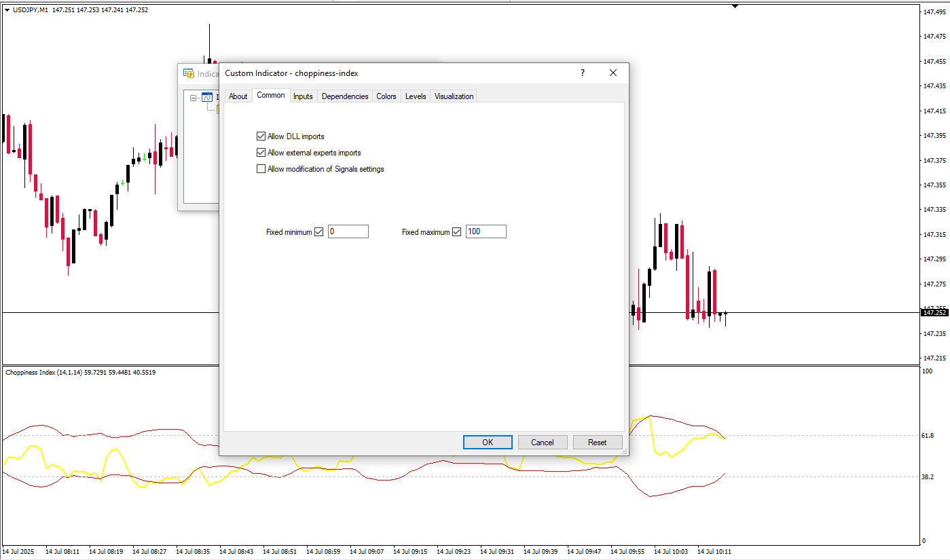Close the Custom Indicator dialog

(x=613, y=73)
